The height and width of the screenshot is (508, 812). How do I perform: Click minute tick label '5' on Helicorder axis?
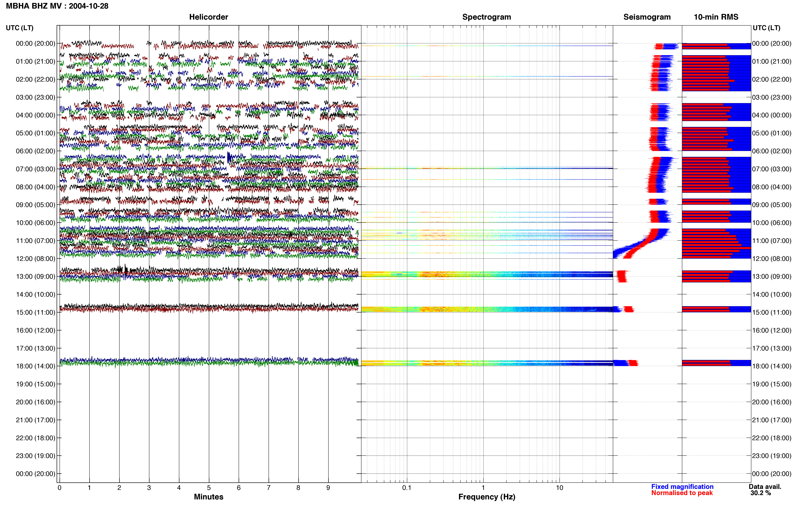click(209, 488)
